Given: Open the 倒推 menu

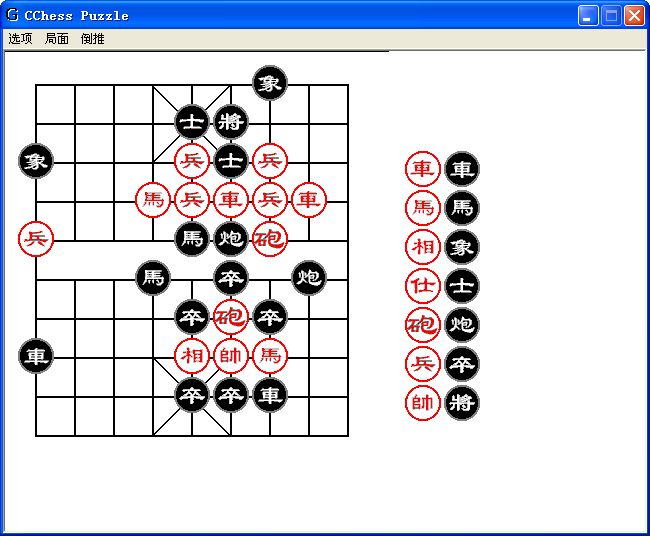Looking at the screenshot, I should tap(92, 39).
